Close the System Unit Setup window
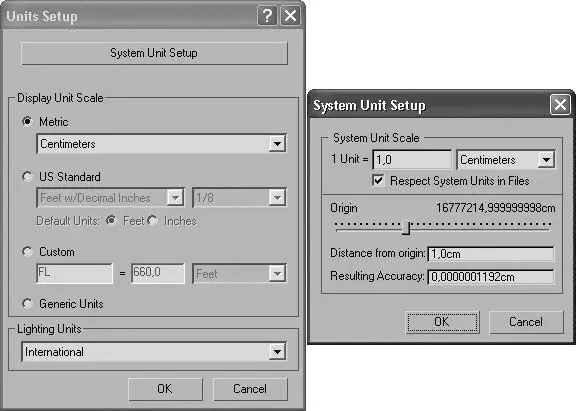Viewport: 576px width, 411px height. pyautogui.click(x=560, y=105)
